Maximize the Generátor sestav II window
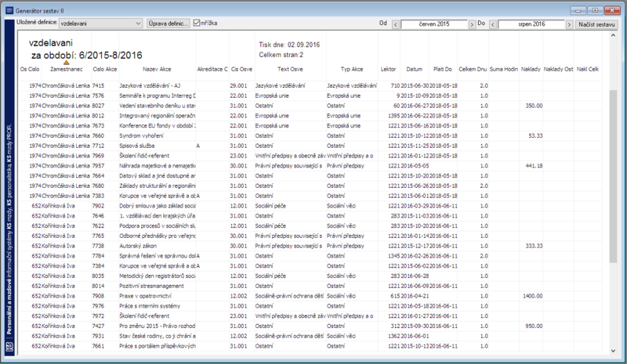Screen dimensions: 627x364 [x=595, y=10]
